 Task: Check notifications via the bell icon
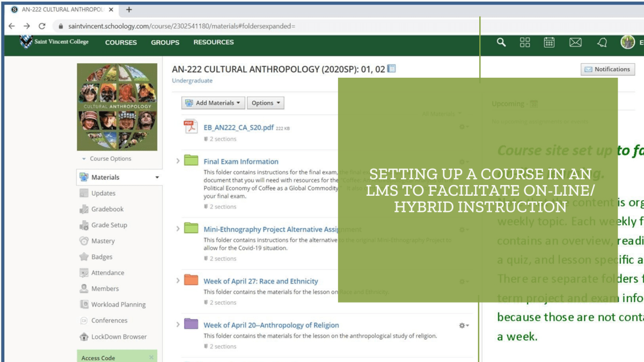pyautogui.click(x=601, y=42)
